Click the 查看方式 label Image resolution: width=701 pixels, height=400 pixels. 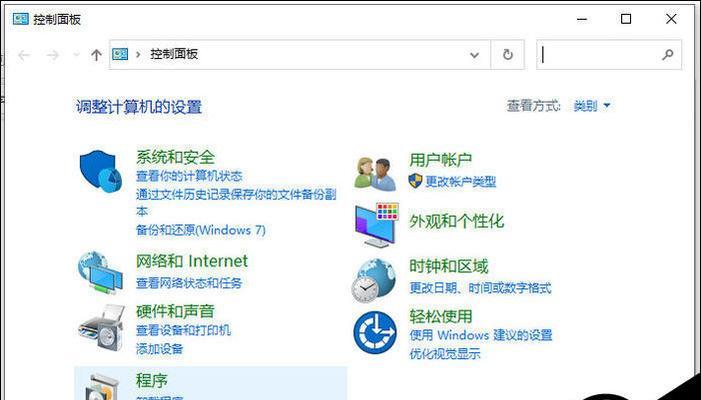click(534, 106)
